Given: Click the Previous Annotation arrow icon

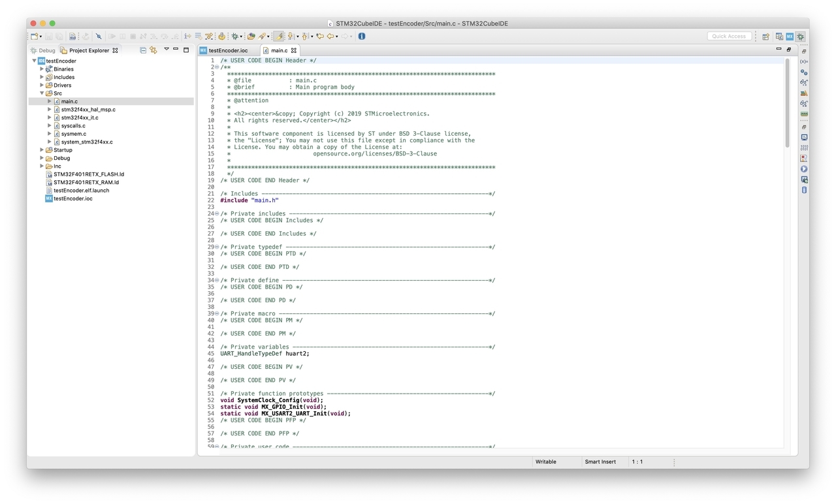Looking at the screenshot, I should (305, 37).
